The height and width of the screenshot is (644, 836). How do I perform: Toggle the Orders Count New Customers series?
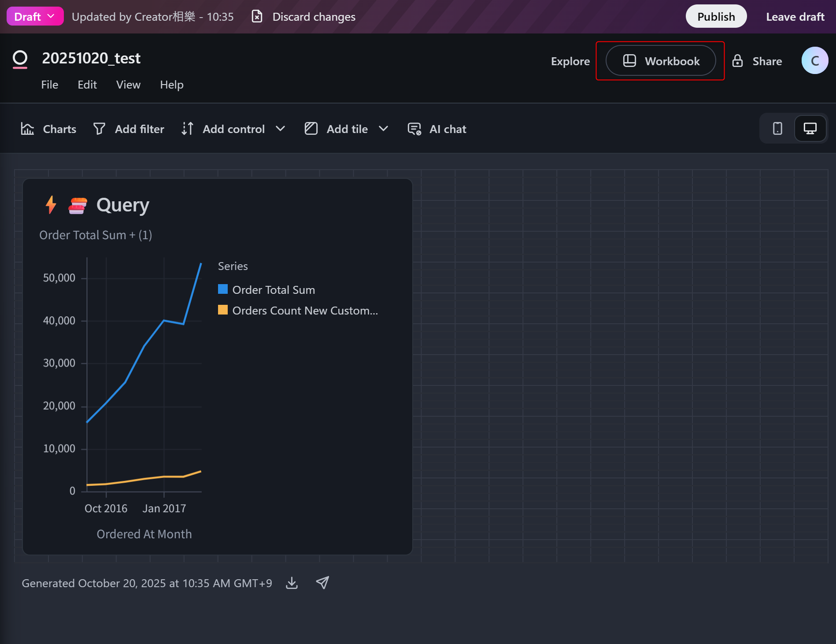pyautogui.click(x=305, y=311)
